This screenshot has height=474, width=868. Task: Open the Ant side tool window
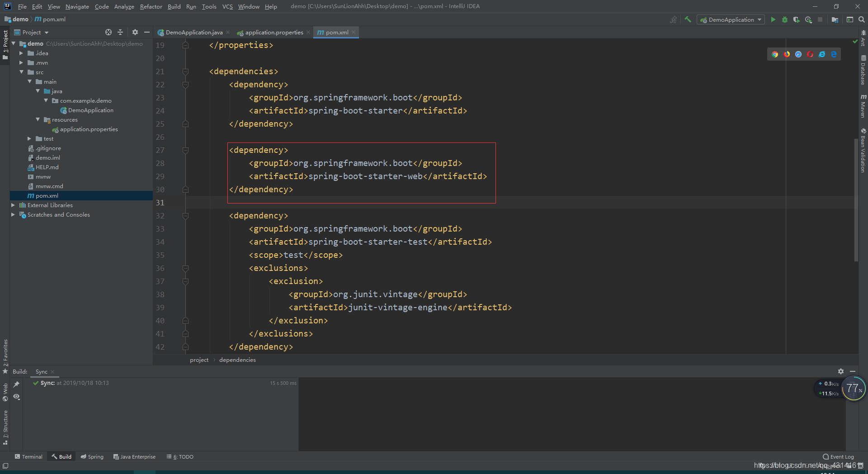point(863,38)
